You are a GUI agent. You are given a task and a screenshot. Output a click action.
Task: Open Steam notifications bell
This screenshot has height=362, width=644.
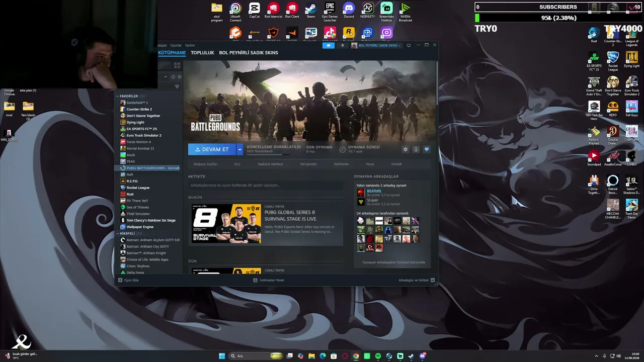click(343, 45)
